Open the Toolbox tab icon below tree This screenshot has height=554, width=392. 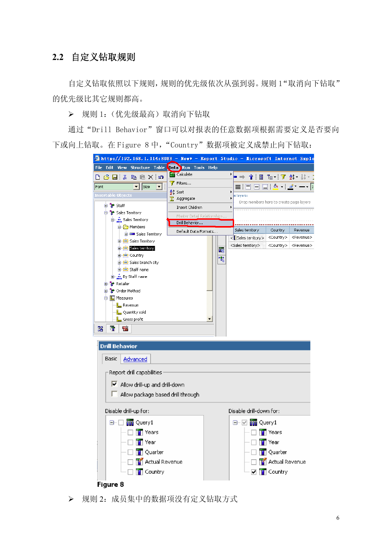pos(125,328)
